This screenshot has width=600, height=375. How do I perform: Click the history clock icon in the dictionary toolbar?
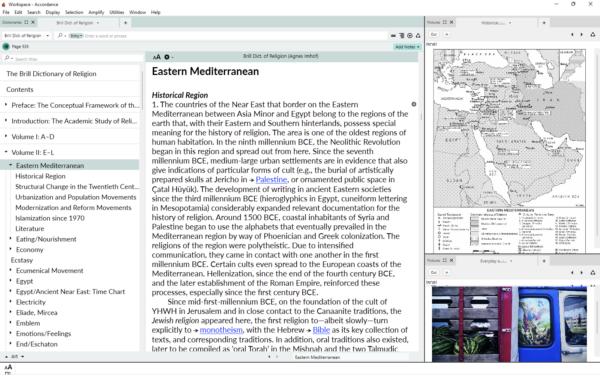pyautogui.click(x=410, y=36)
